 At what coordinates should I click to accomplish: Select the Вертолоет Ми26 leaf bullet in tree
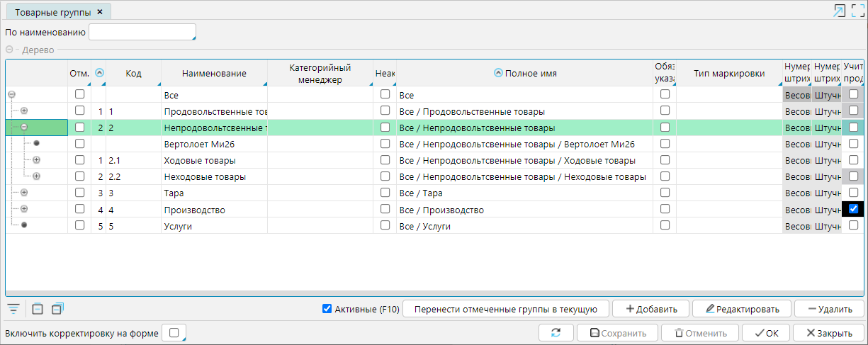click(x=36, y=144)
